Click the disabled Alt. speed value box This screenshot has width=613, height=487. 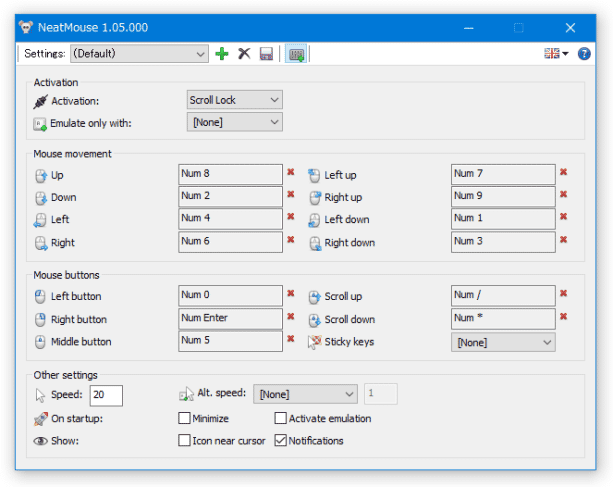[x=381, y=394]
